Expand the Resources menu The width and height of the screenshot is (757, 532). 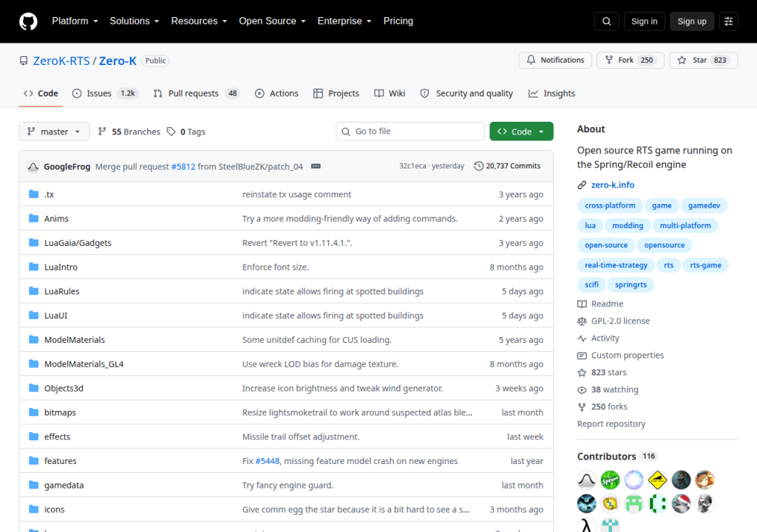coord(199,21)
